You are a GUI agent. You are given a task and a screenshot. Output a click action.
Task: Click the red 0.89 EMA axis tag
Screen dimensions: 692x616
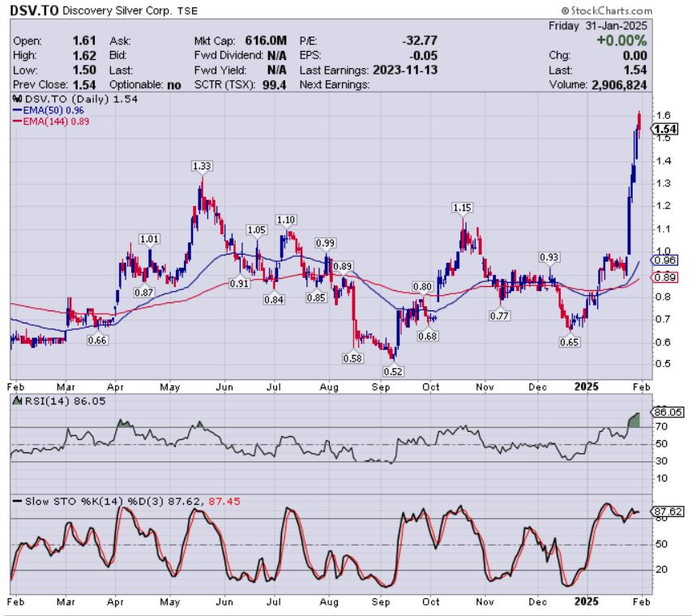[x=664, y=277]
